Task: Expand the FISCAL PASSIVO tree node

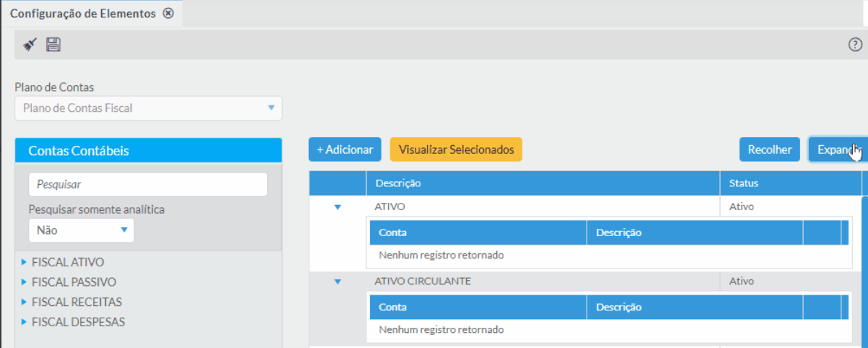Action: coord(25,282)
